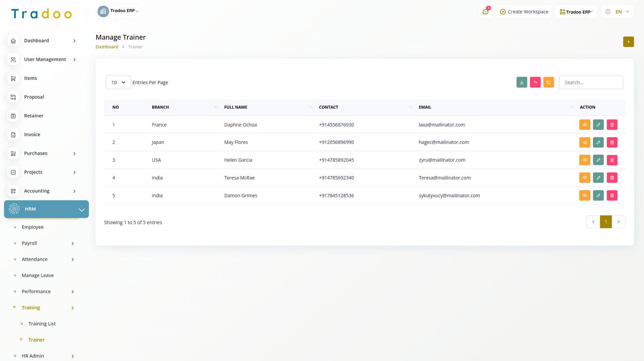Open the entries per page dropdown
This screenshot has width=644, height=361.
(118, 82)
